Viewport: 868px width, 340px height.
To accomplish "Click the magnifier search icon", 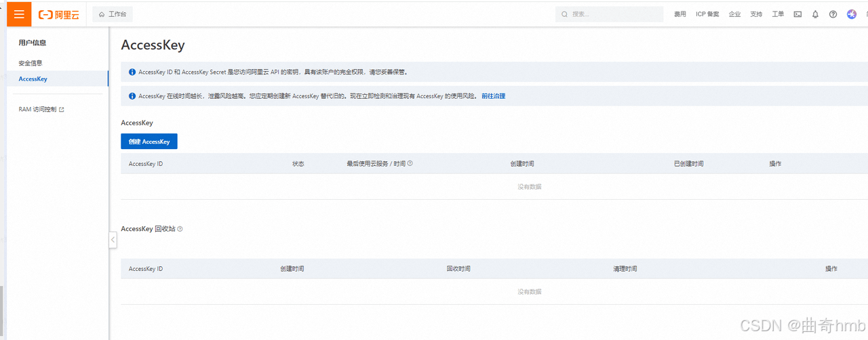I will pos(565,14).
